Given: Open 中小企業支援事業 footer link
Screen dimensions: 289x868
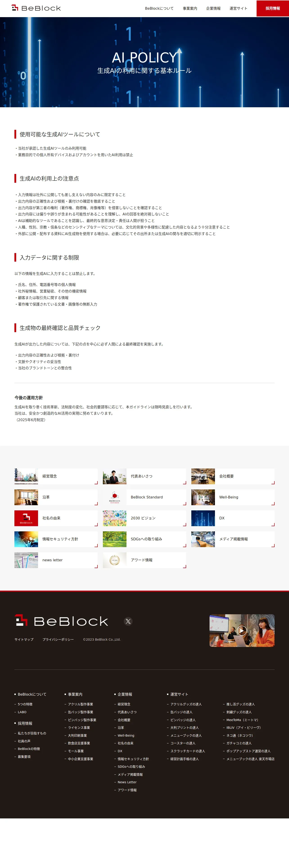Looking at the screenshot, I should coord(80,759).
